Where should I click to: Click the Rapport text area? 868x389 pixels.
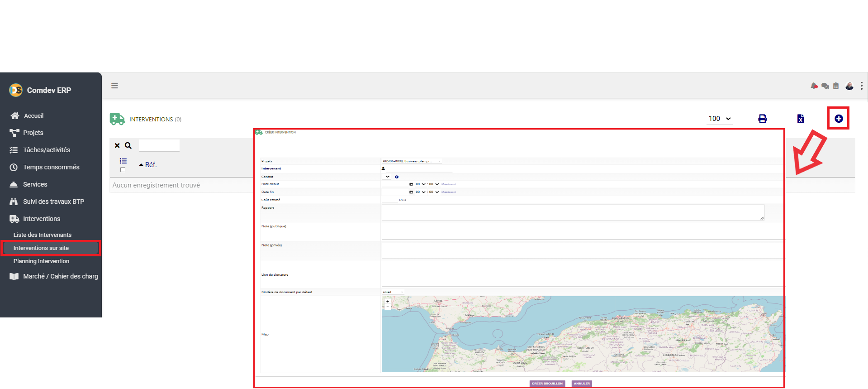tap(573, 212)
